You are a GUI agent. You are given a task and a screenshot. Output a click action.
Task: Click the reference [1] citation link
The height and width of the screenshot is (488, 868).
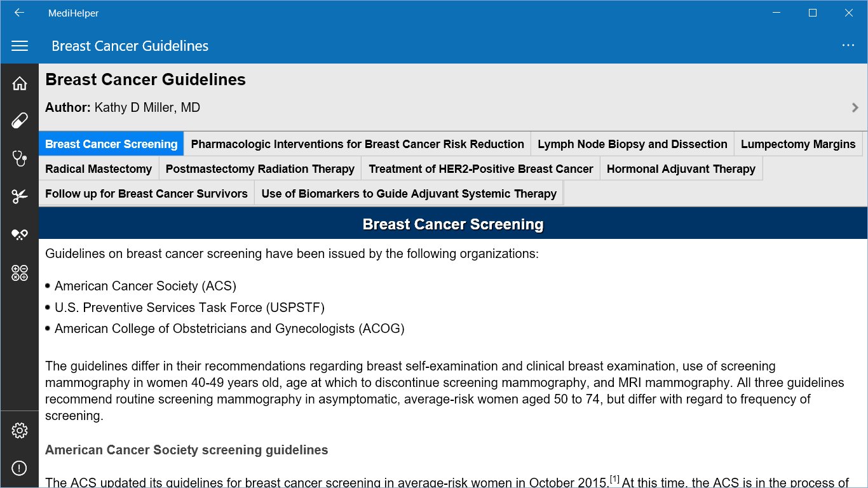[614, 479]
